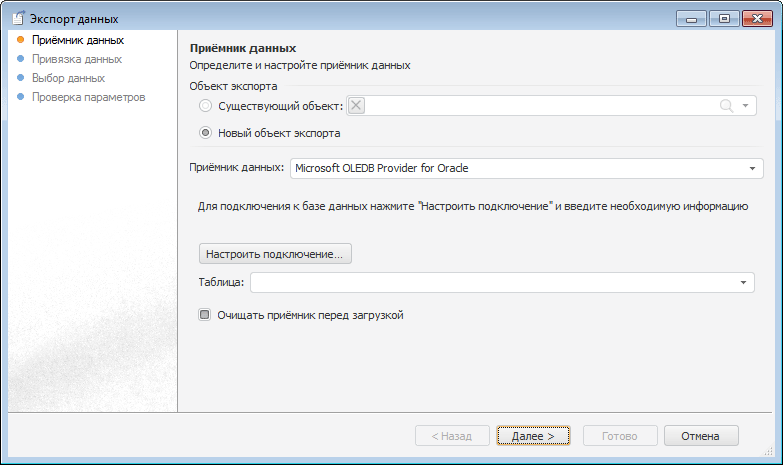The width and height of the screenshot is (783, 465).
Task: Click the Экспорт данных window title icon
Action: (17, 18)
